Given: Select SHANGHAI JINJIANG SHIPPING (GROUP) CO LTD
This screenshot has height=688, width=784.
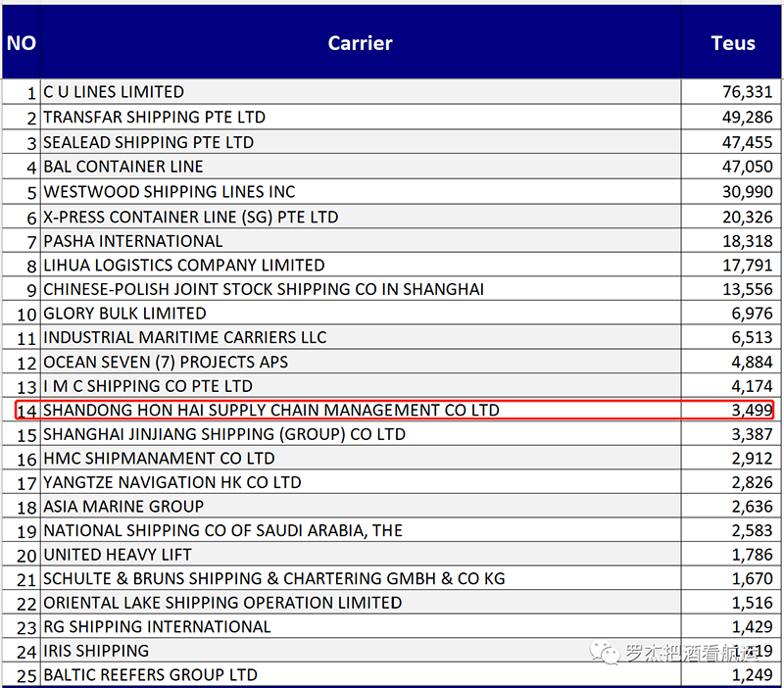Looking at the screenshot, I should tap(361, 434).
